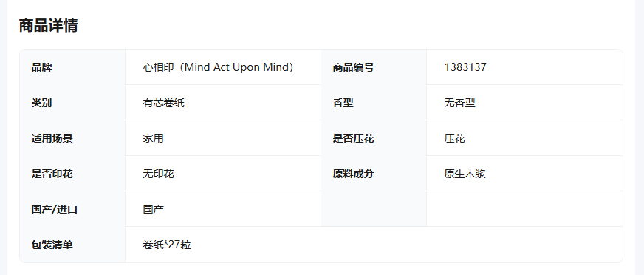The height and width of the screenshot is (275, 644).
Task: Select the 香型 label
Action: point(343,103)
